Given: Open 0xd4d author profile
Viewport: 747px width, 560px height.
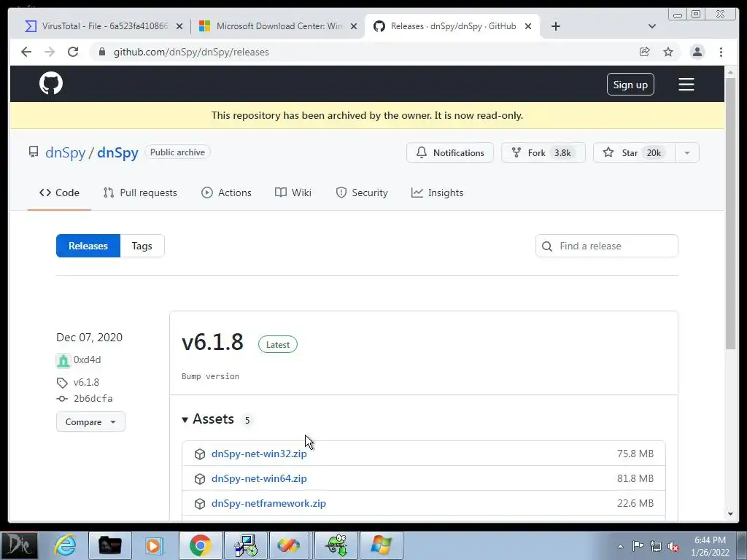Looking at the screenshot, I should (88, 359).
